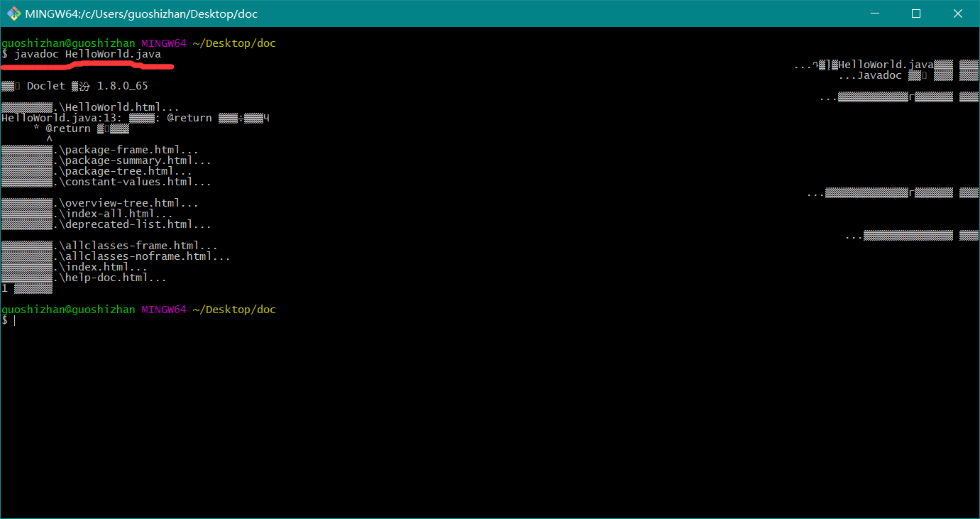Maximize the MINGW64 terminal window

click(915, 13)
